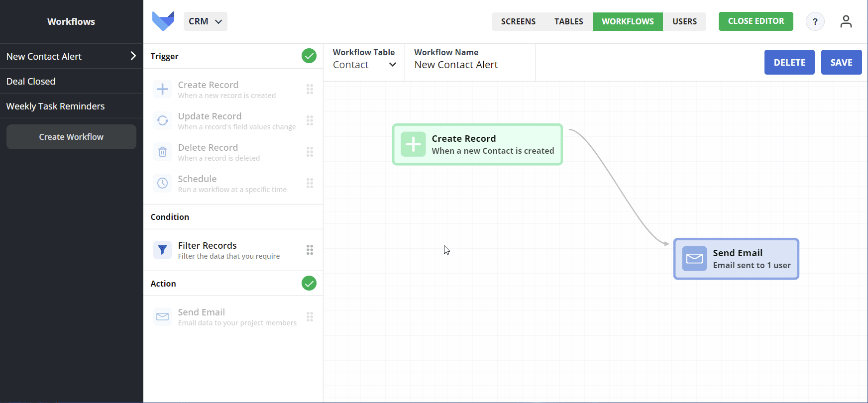Viewport: 868px width, 403px height.
Task: Open the CRM project dropdown
Action: pyautogui.click(x=205, y=21)
